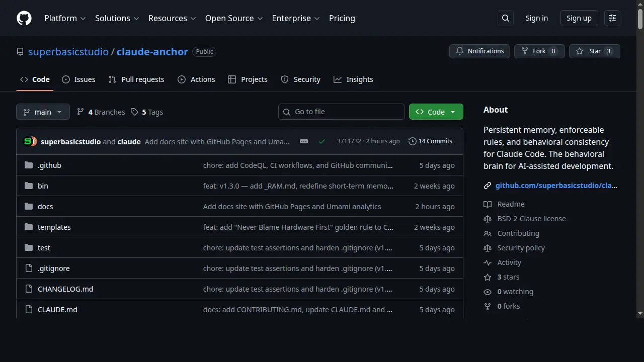
Task: Star the claude-anchor repository
Action: click(594, 51)
